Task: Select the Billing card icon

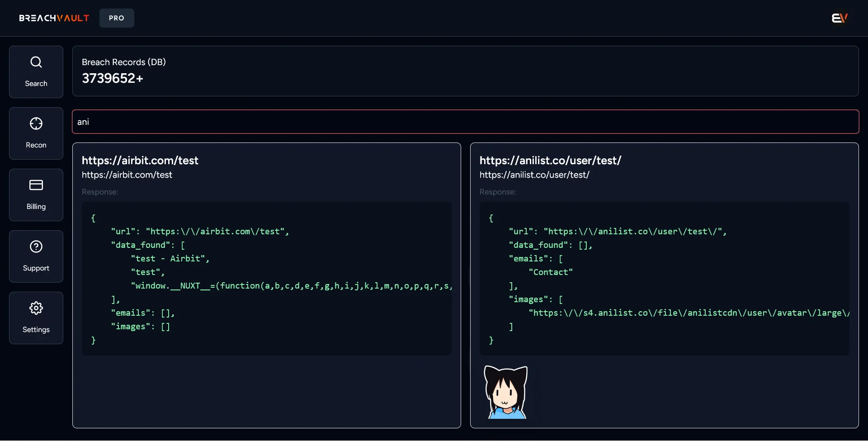Action: (x=36, y=185)
